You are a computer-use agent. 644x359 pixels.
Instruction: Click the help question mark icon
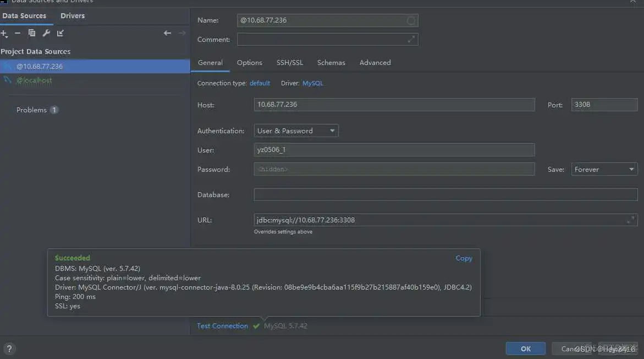click(x=9, y=348)
